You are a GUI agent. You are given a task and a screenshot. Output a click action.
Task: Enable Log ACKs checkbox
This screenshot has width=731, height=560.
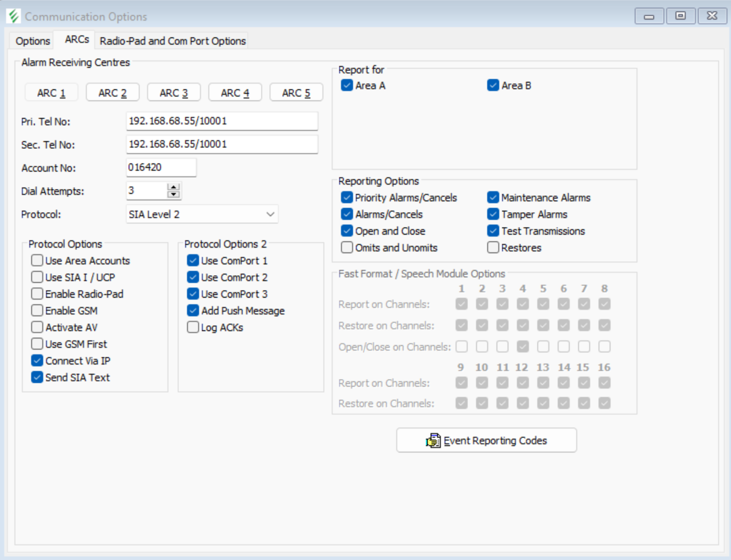pyautogui.click(x=193, y=327)
